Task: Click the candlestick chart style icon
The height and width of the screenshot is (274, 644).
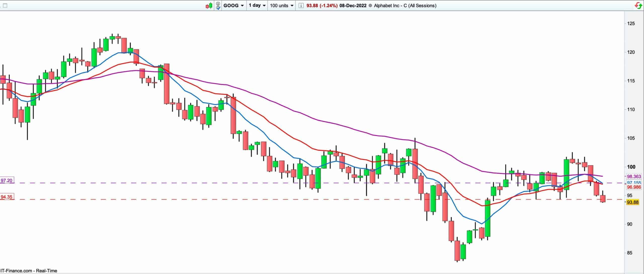Action: coord(209,6)
